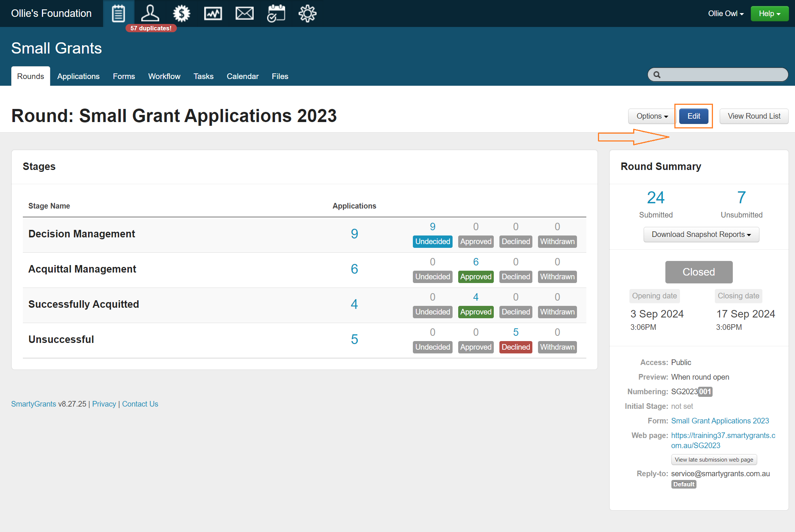795x532 pixels.
Task: Switch to the Applications tab
Action: 78,76
